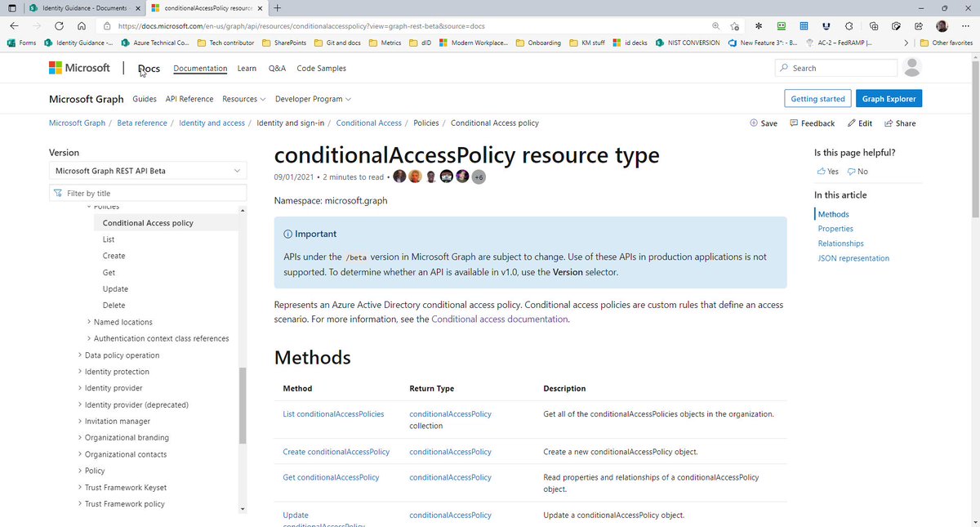
Task: Click the browser refresh icon
Action: [60, 25]
